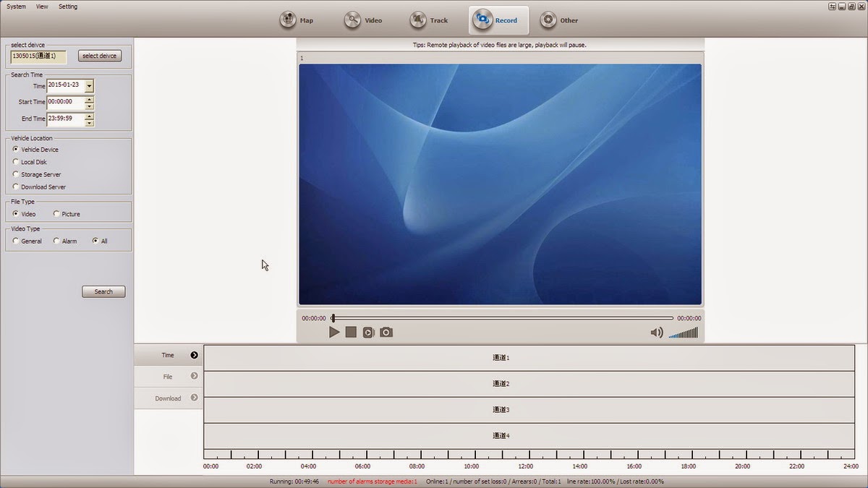
Task: Click the video preview window 1
Action: [500, 184]
